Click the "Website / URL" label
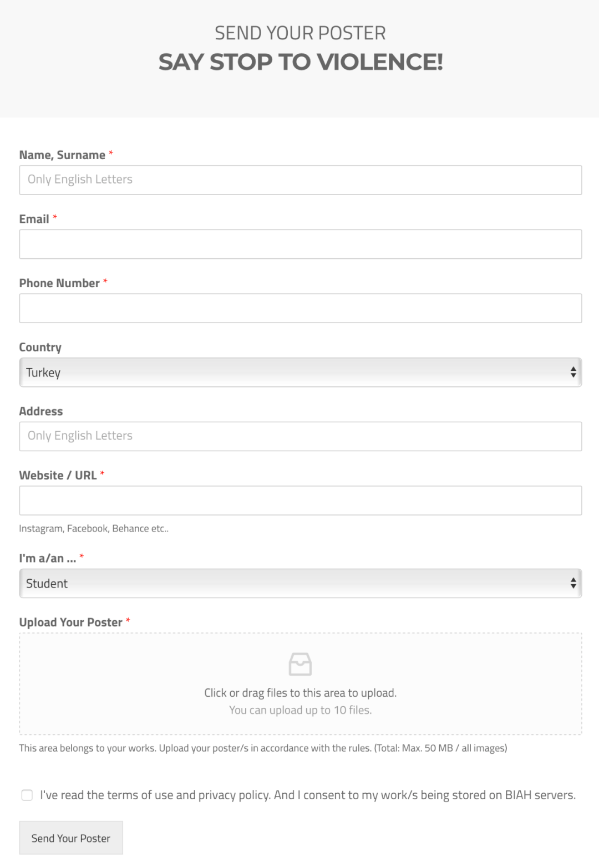Image resolution: width=599 pixels, height=868 pixels. click(x=58, y=476)
